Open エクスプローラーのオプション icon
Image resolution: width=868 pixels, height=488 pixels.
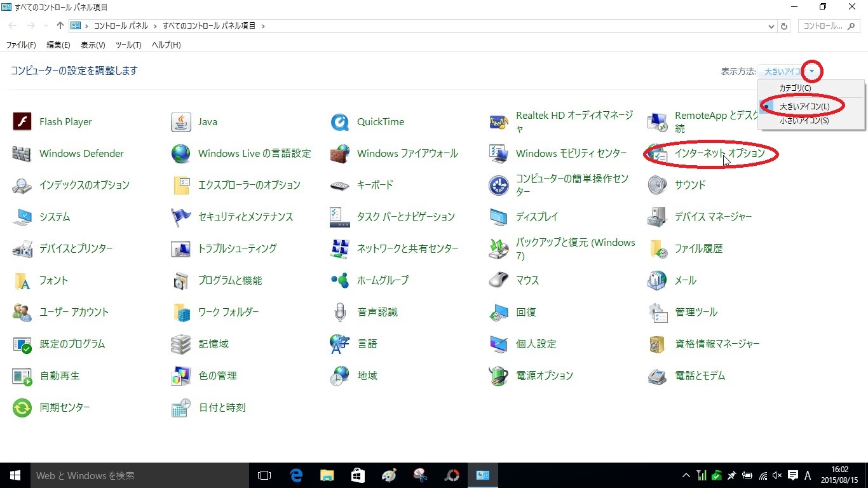point(181,185)
